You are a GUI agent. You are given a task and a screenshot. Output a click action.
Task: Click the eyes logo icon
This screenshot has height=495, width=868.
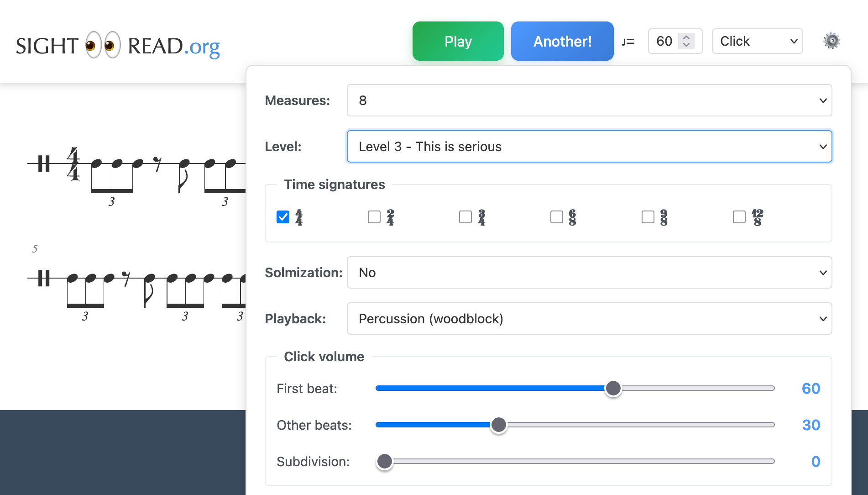pos(103,45)
